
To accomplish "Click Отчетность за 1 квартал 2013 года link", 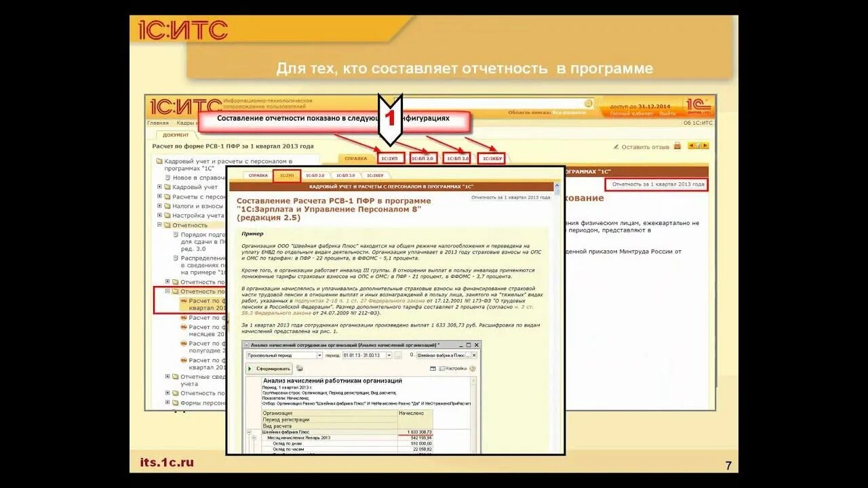I will pos(658,184).
